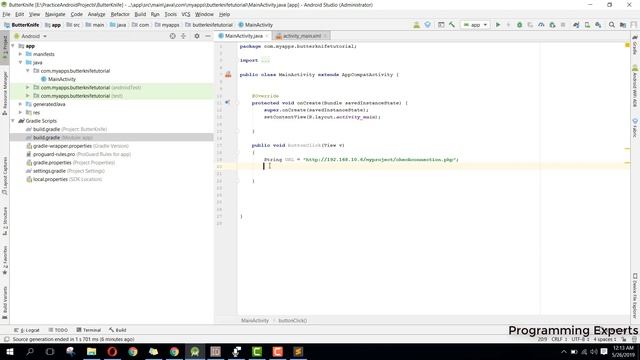
Task: Toggle the Gradle side tab on right
Action: (635, 45)
